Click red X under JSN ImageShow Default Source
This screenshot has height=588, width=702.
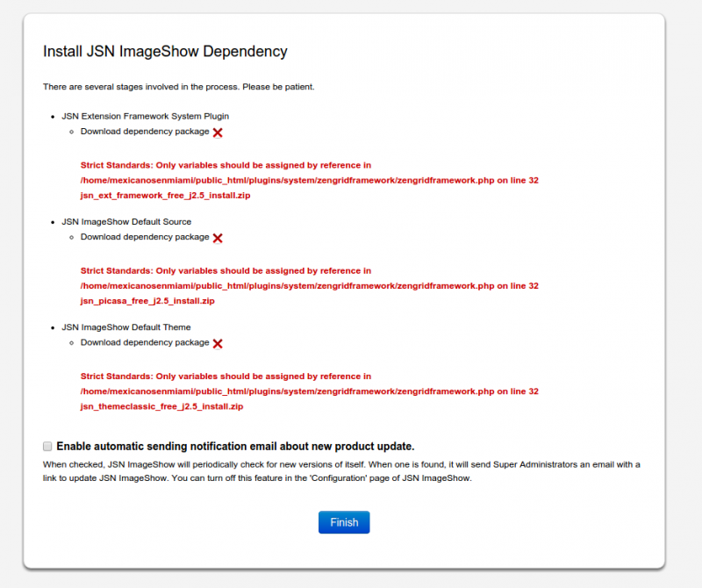218,238
